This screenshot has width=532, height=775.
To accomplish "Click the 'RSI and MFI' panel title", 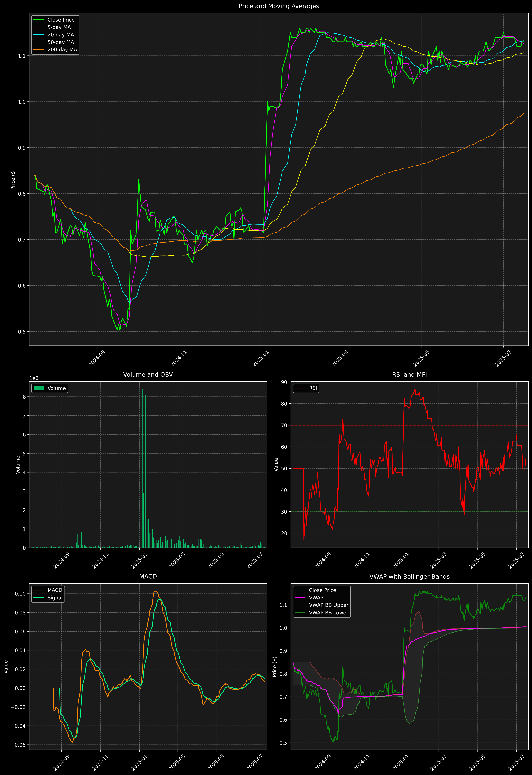I will point(409,374).
